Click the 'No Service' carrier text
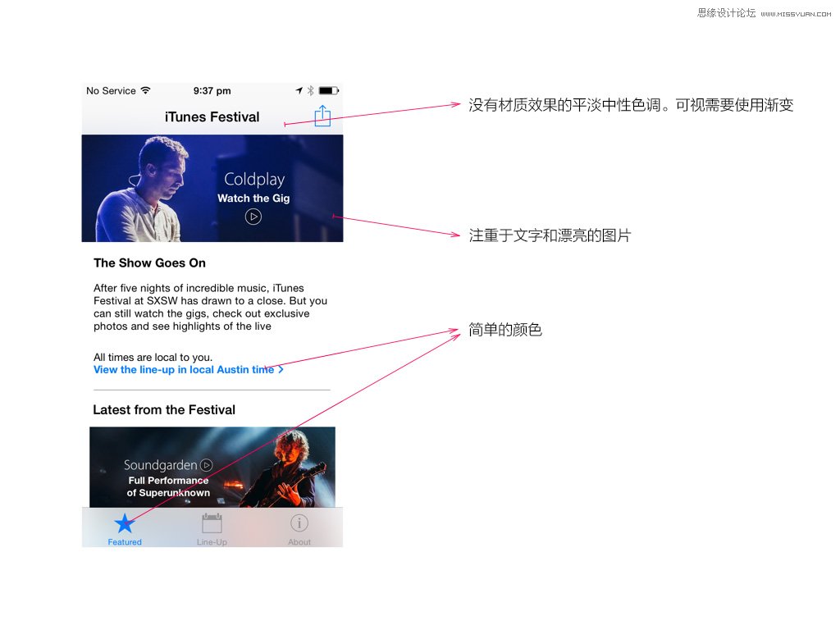Image resolution: width=840 pixels, height=630 pixels. (x=111, y=90)
